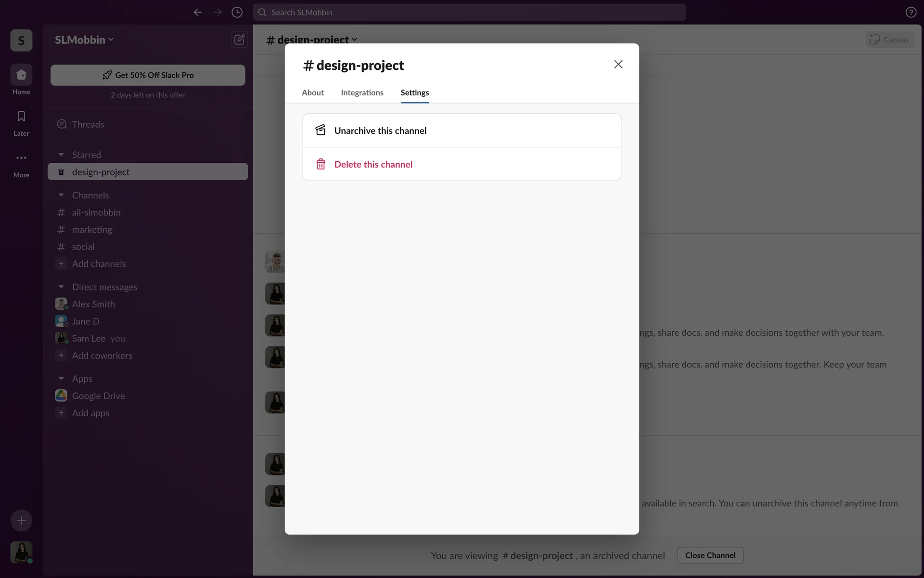The width and height of the screenshot is (924, 578).
Task: Click the back navigation arrow
Action: 198,13
